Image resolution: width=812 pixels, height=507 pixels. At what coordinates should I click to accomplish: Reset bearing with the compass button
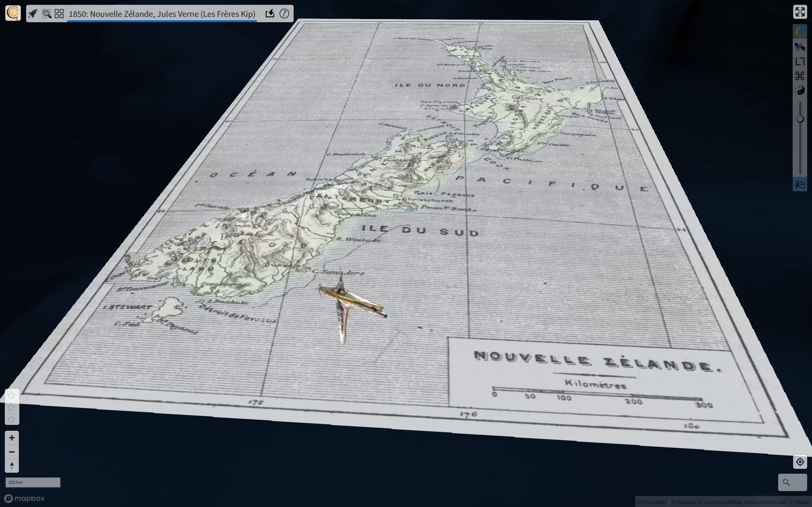(x=12, y=466)
